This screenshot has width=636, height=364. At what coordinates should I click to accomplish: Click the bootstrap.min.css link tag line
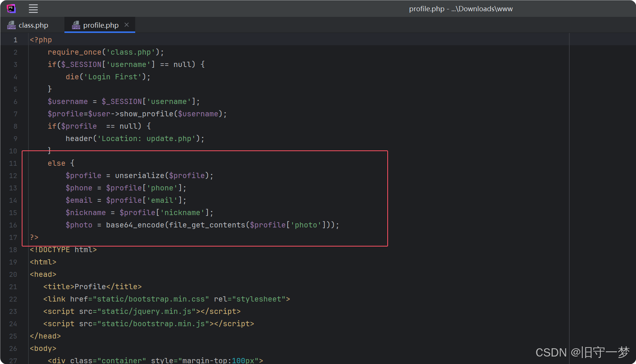pos(167,299)
